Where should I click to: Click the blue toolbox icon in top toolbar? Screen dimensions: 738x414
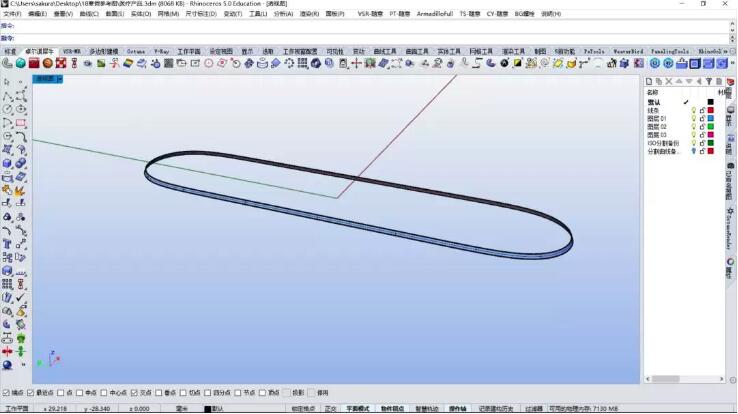682,63
